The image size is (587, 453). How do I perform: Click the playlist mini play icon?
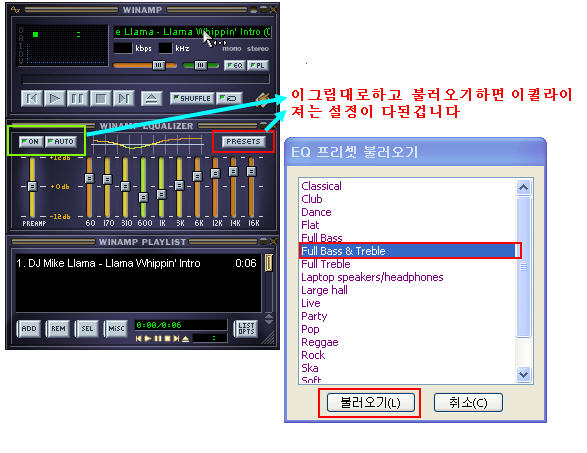coord(148,339)
